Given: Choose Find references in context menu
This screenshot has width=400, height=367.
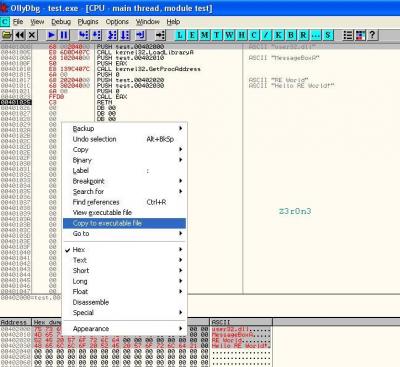Looking at the screenshot, I should click(124, 202).
